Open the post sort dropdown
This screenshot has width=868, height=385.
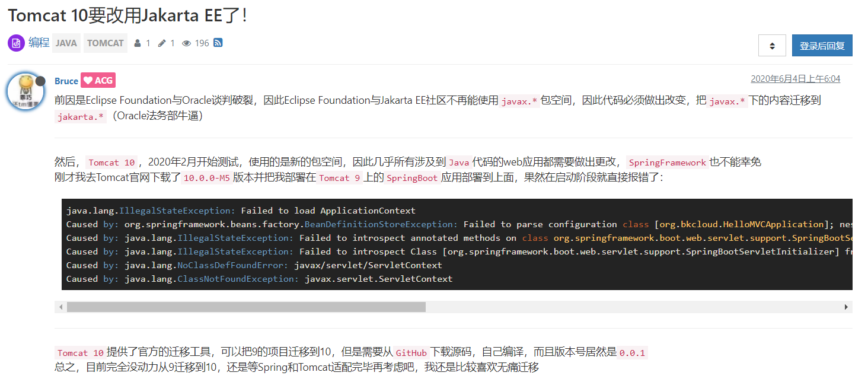click(x=772, y=46)
